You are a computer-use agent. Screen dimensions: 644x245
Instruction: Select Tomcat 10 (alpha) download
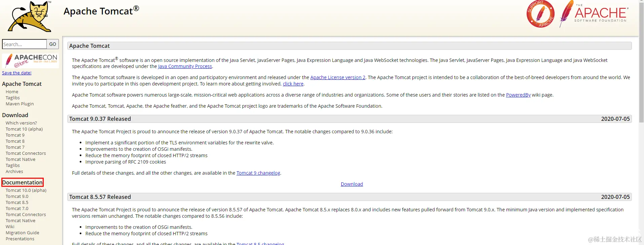tap(24, 129)
